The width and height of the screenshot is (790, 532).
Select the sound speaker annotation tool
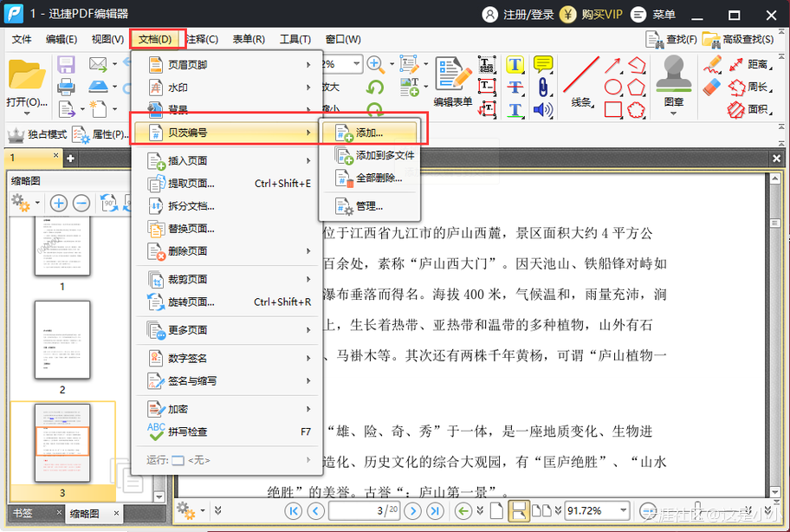[542, 110]
